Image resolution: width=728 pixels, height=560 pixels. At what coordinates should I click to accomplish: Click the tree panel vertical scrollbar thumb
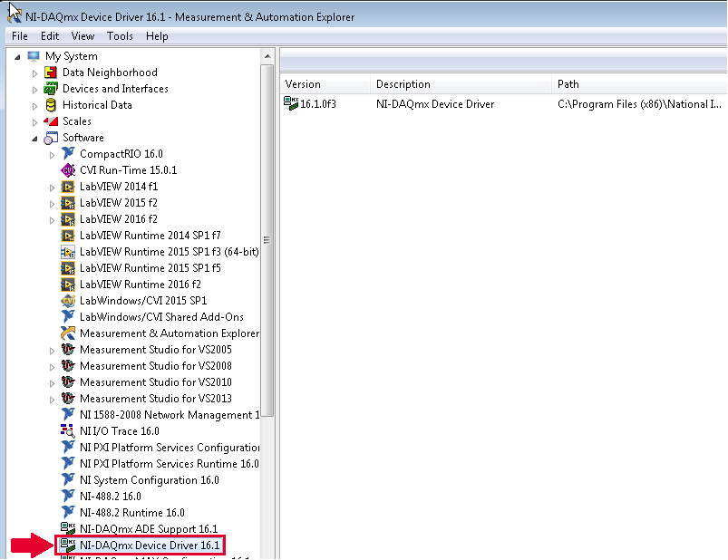tap(267, 240)
